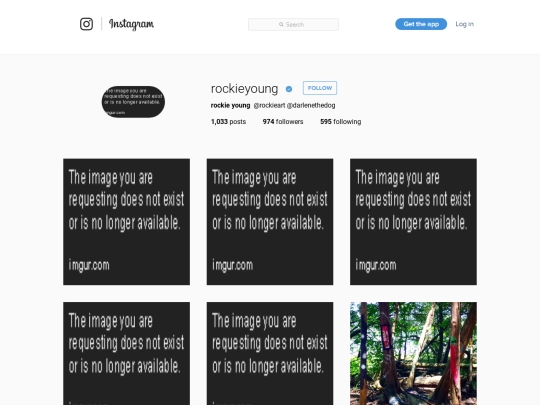Open the forest trees photo post
Viewport: 540px width, 405px height.
413,354
